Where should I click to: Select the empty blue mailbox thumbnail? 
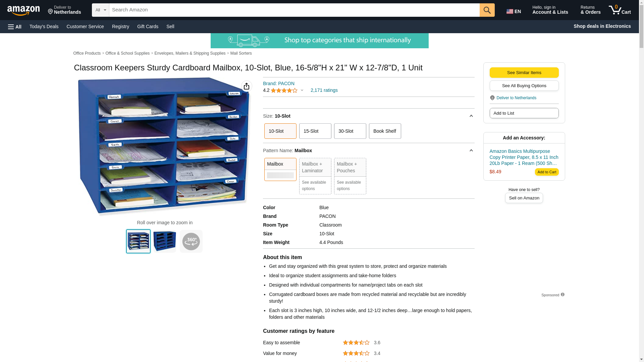(x=164, y=241)
